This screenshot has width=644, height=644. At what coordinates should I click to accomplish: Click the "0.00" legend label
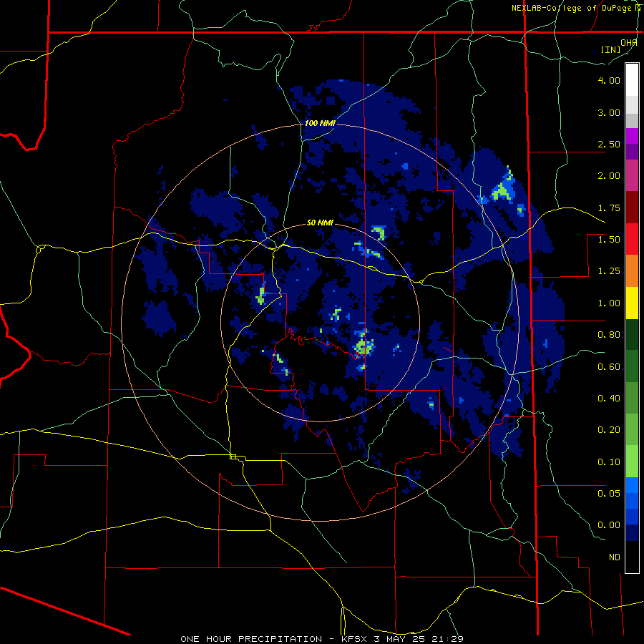pyautogui.click(x=609, y=525)
